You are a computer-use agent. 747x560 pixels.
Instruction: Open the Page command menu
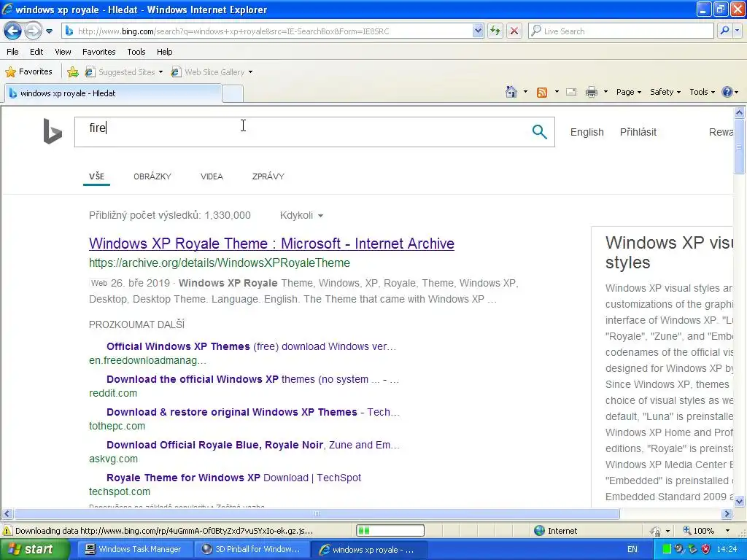(628, 92)
